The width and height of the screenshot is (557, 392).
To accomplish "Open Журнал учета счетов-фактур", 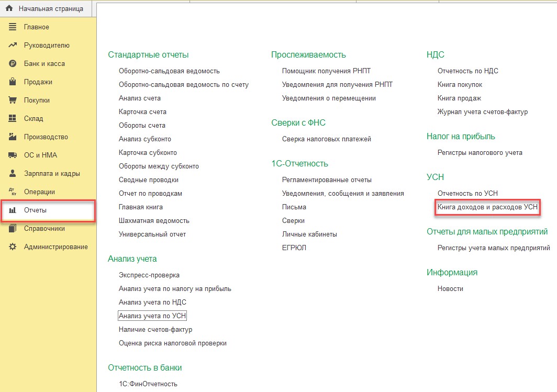I will click(483, 112).
